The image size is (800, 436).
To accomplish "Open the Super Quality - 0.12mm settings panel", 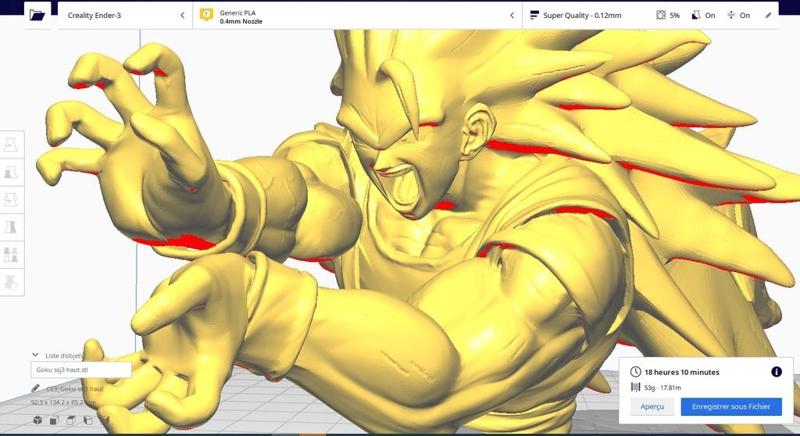I will (x=650, y=15).
